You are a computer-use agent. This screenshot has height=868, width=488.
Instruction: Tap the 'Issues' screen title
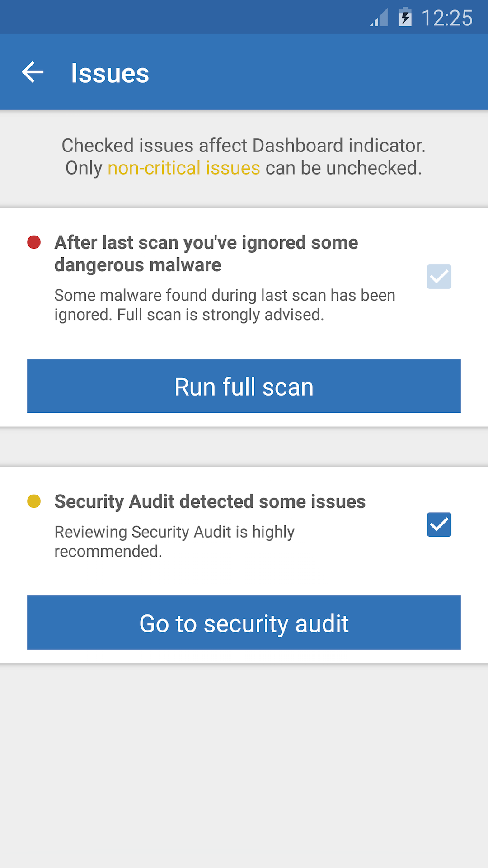coord(110,73)
